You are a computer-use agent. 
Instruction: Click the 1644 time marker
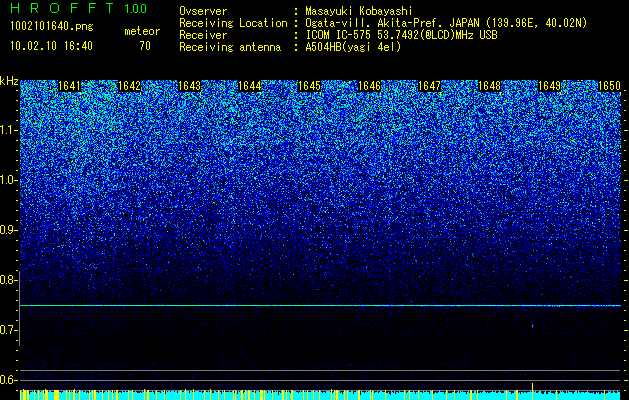pos(250,86)
